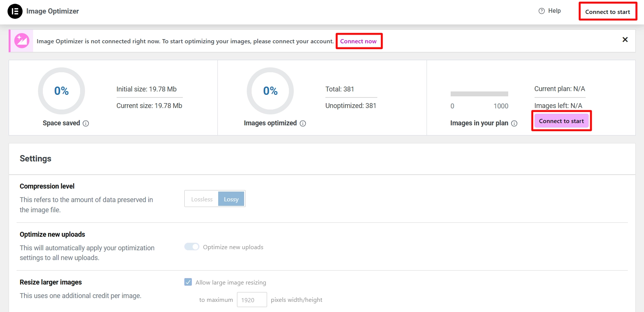Click the Image Optimizer title text
The image size is (644, 312).
coord(53,11)
